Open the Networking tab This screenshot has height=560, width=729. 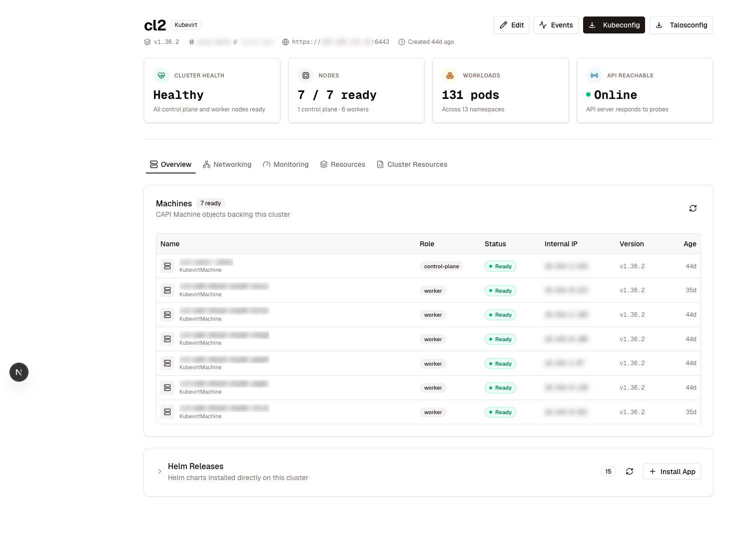point(227,164)
